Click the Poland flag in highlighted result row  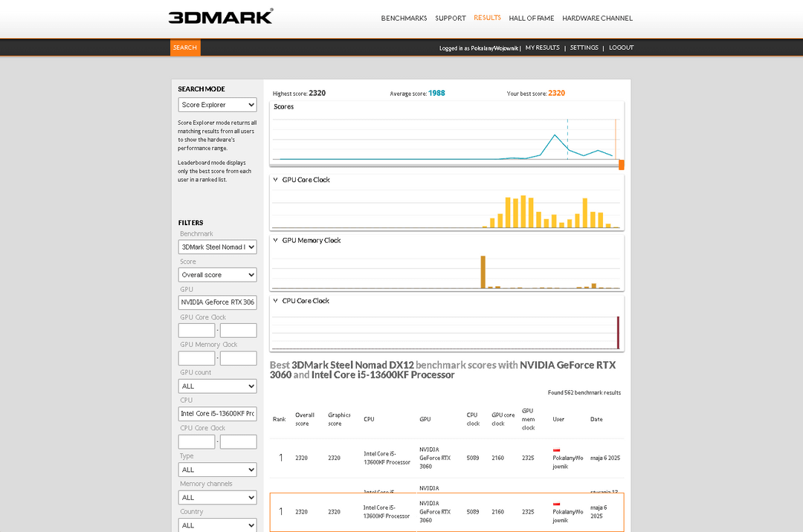click(x=557, y=504)
